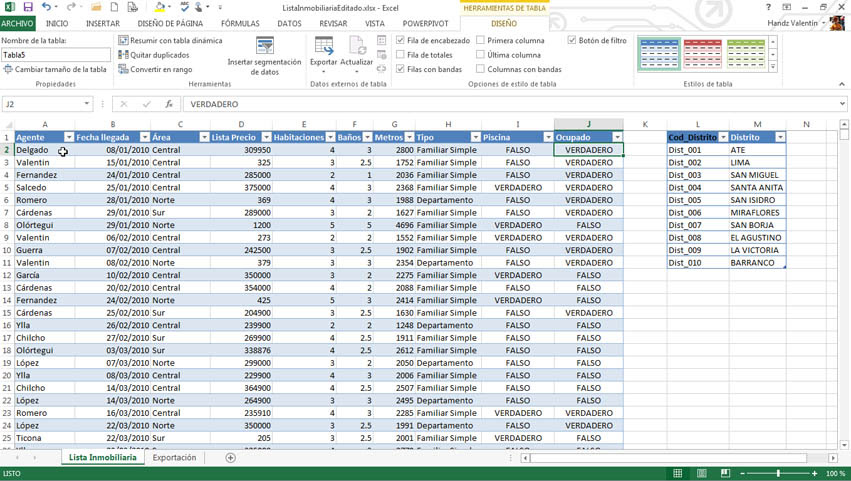
Task: Click the Save icon in quick access toolbar
Action: point(28,7)
